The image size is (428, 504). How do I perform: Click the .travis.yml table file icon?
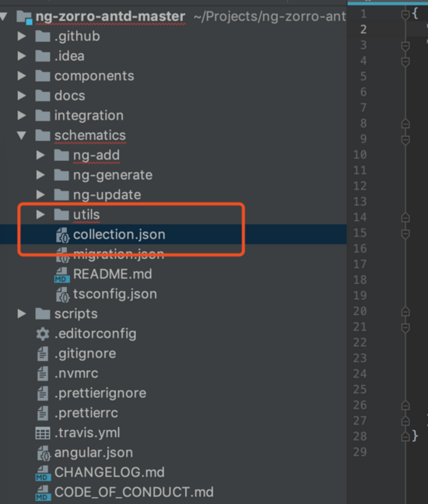point(43,433)
